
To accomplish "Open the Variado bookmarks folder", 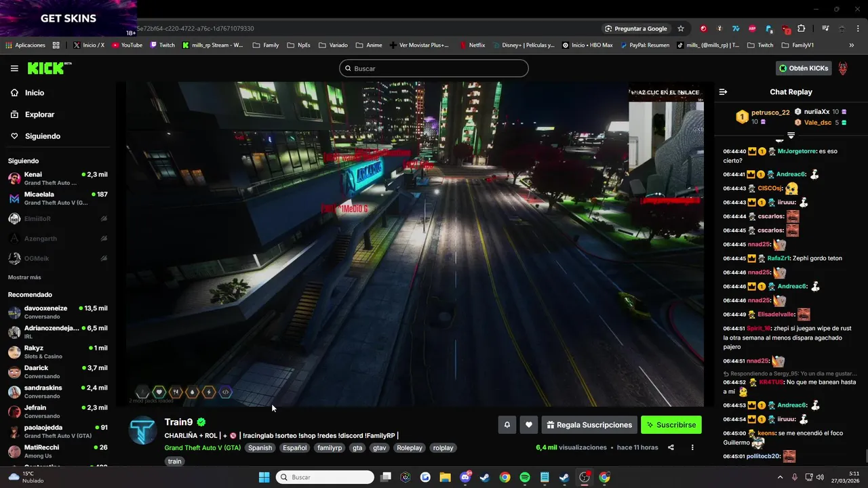I will [x=332, y=45].
